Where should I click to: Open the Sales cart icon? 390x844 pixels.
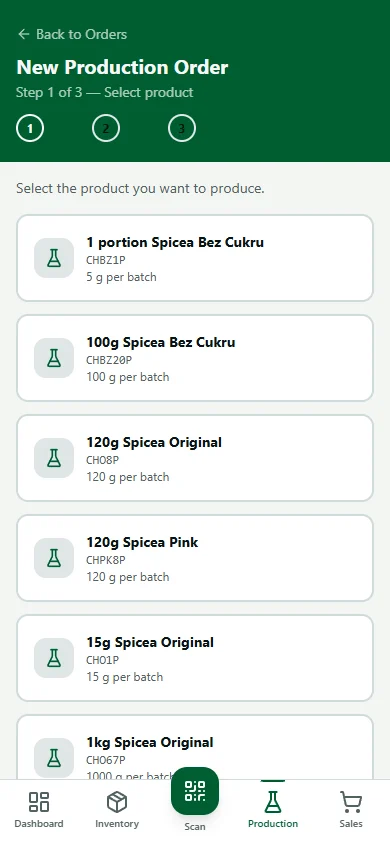coord(351,801)
